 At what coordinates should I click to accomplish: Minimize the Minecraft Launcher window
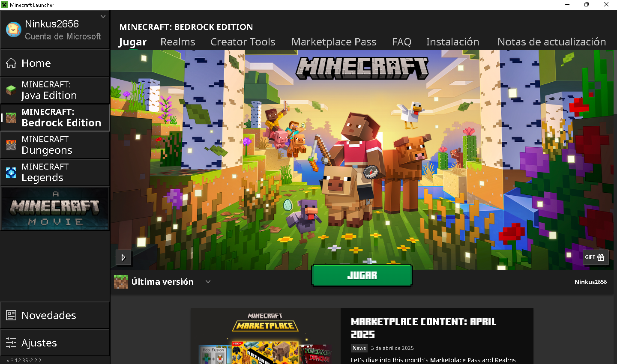567,5
